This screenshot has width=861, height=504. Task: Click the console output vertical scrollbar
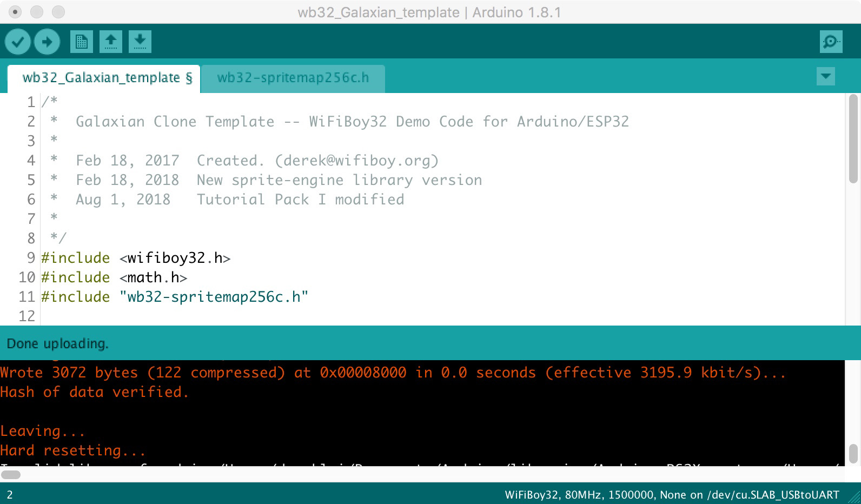click(x=853, y=453)
